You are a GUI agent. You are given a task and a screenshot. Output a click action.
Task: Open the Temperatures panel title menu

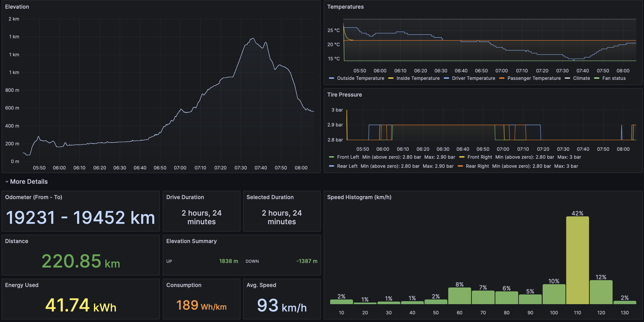[345, 7]
